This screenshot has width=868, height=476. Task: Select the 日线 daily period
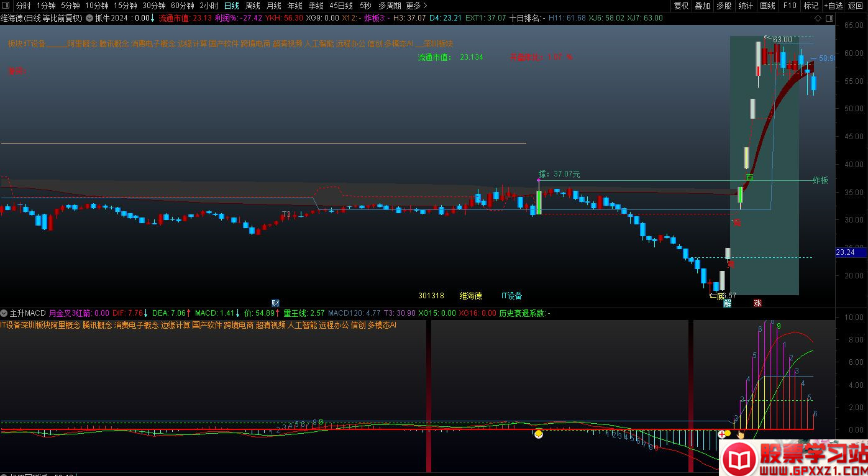coord(231,6)
